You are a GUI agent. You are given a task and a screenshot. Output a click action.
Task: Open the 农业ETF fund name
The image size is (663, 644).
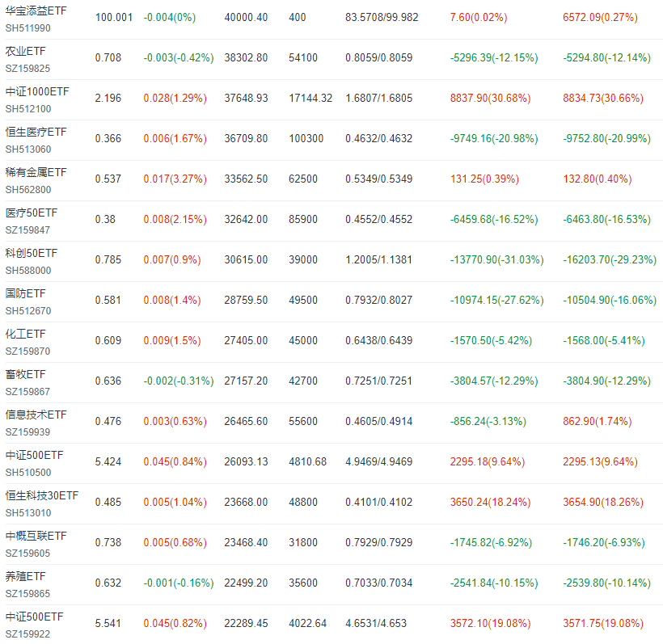(x=25, y=51)
